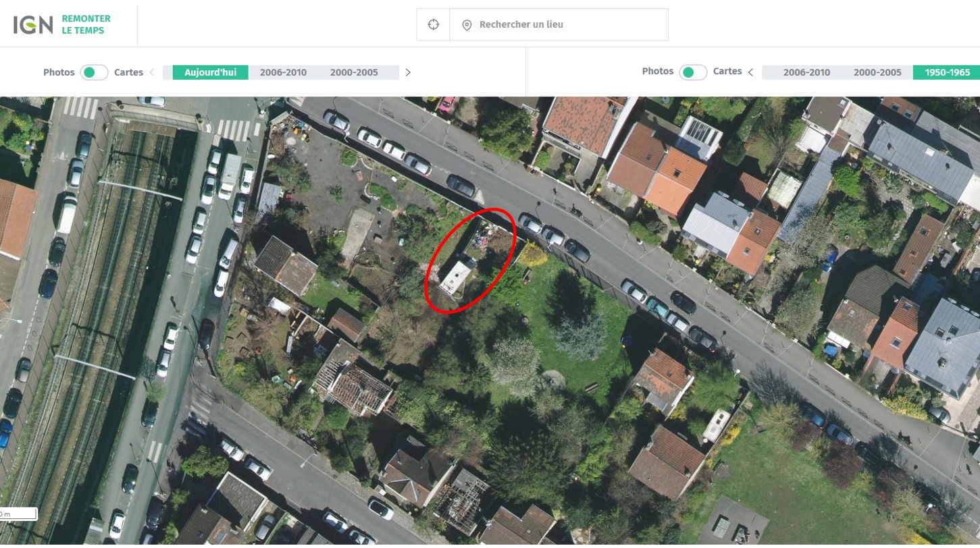
Task: Show earlier dates with right panel's left chevron
Action: 750,72
